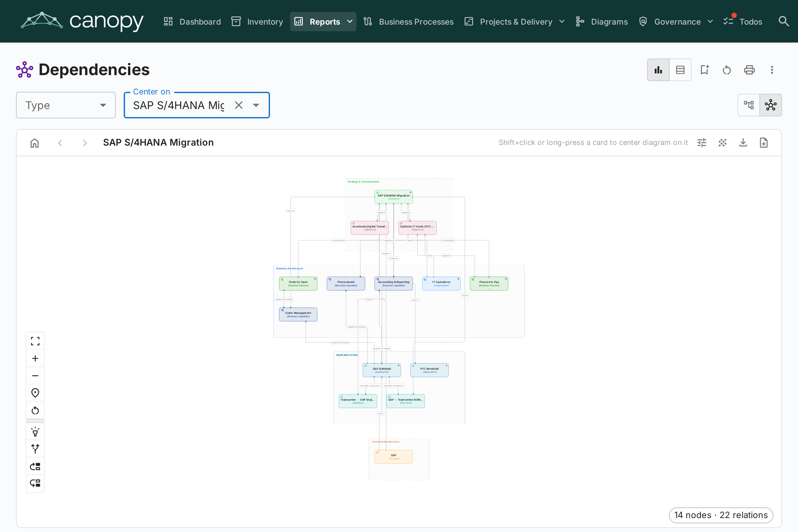
Task: Click the add bookmark icon
Action: [x=705, y=70]
